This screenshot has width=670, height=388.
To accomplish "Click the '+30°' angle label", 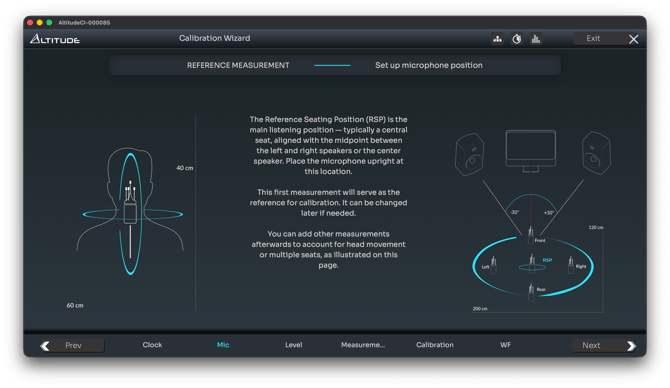I will pyautogui.click(x=549, y=212).
